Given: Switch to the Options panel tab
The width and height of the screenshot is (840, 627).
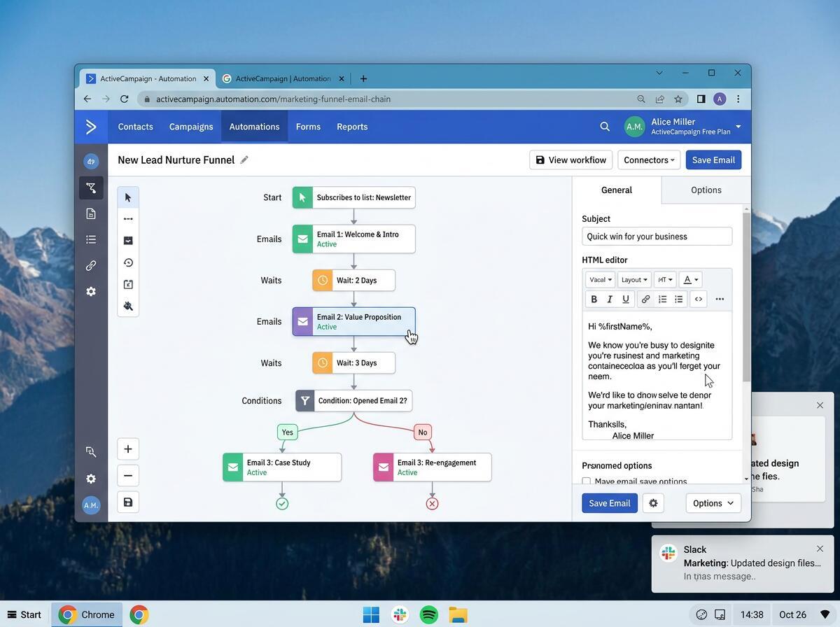Looking at the screenshot, I should pos(706,190).
